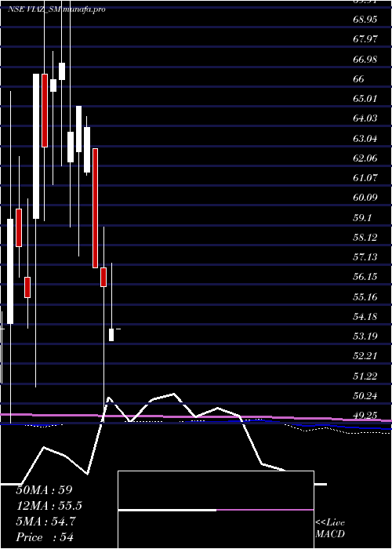Click the 60.09 price axis label

(365, 198)
